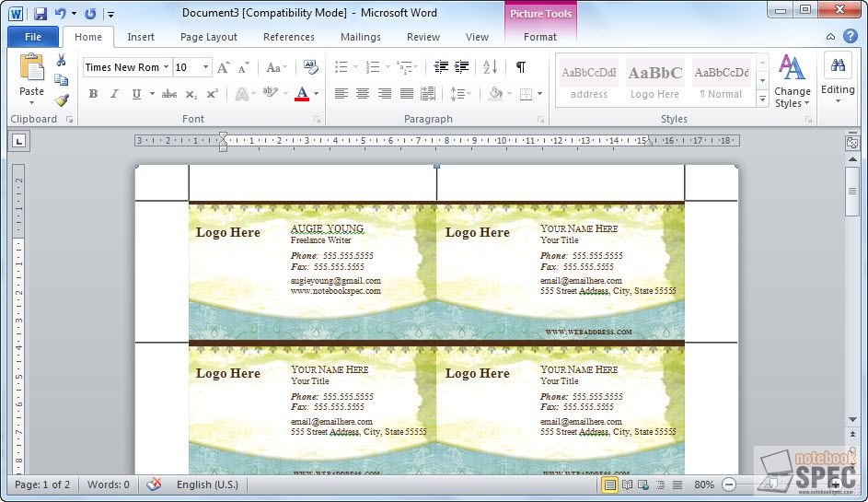Viewport: 868px width, 502px height.
Task: Open the font color dropdown arrow
Action: 316,94
